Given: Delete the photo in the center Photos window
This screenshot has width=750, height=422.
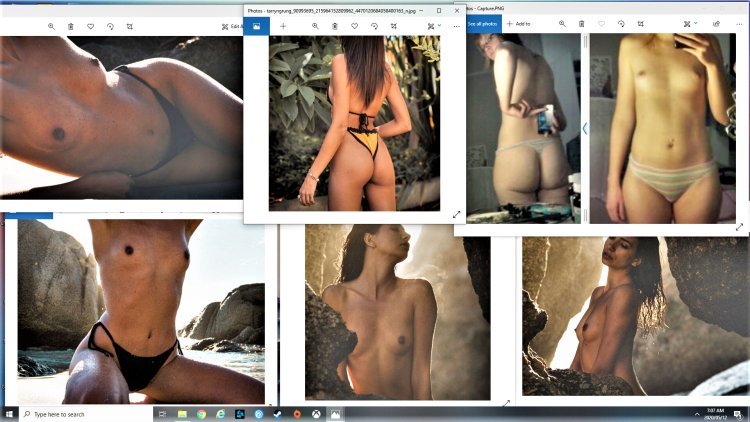Looking at the screenshot, I should tap(335, 26).
